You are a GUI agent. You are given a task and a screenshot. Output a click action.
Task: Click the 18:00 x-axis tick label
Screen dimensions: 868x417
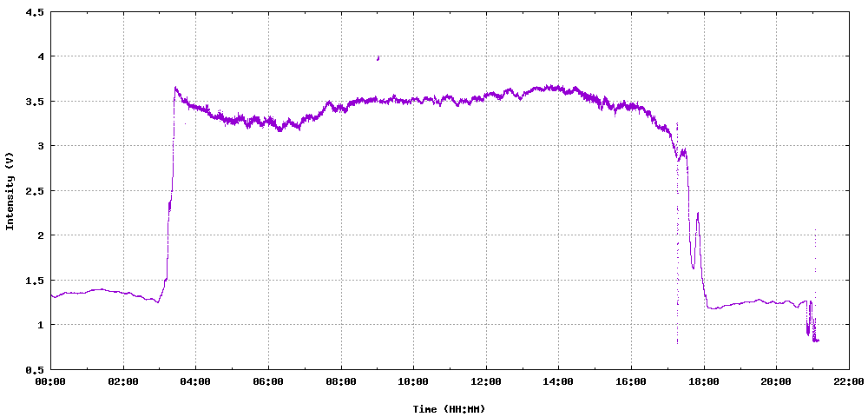point(704,381)
